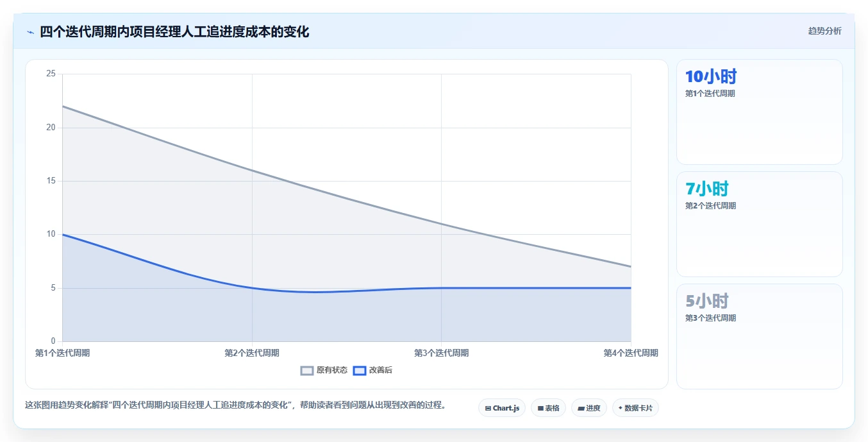Screen dimensions: 868x442
Task: Click the icon inside the 进度 tag
Action: coord(581,408)
